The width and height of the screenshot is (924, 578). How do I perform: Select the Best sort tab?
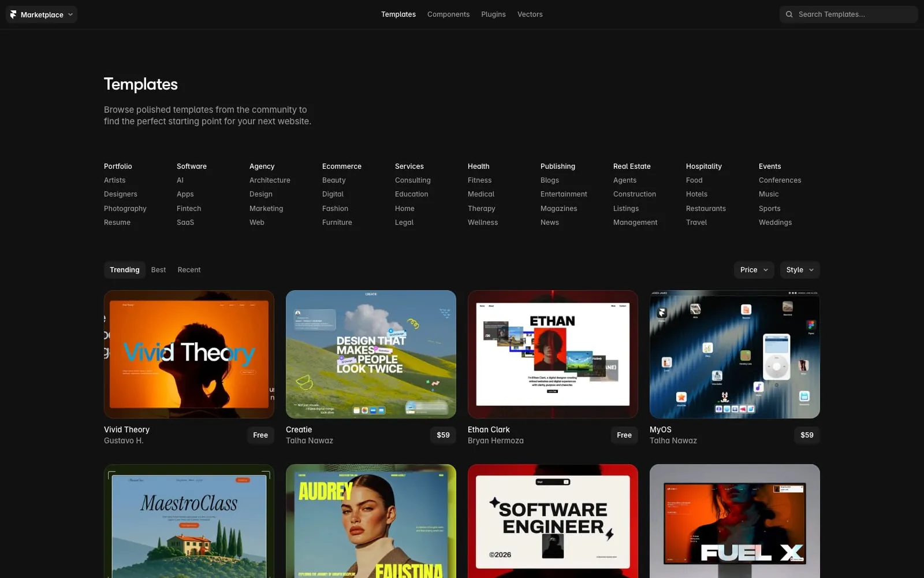click(x=158, y=270)
